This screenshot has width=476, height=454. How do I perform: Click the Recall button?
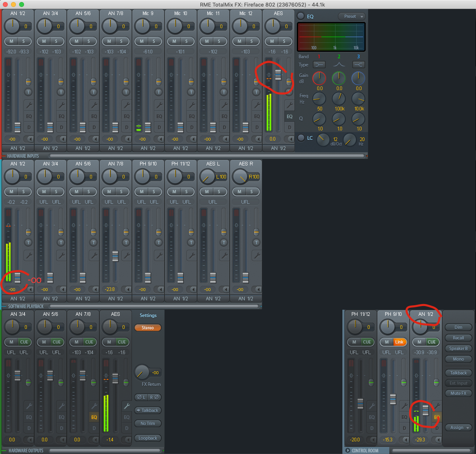[458, 338]
